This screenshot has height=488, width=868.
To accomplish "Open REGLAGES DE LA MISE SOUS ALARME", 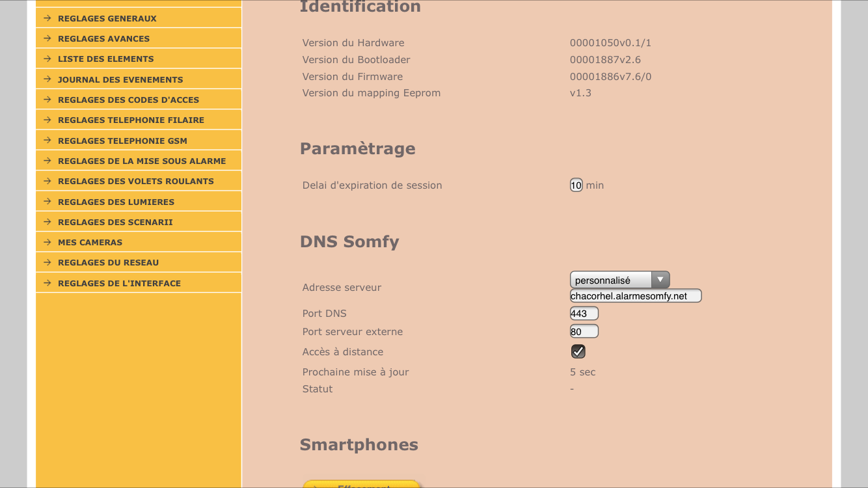I will click(x=142, y=161).
